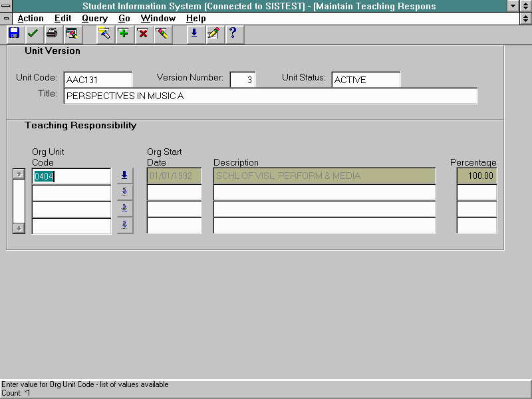Viewport: 532px width, 399px height.
Task: Click the Save floppy disk icon
Action: coord(14,33)
